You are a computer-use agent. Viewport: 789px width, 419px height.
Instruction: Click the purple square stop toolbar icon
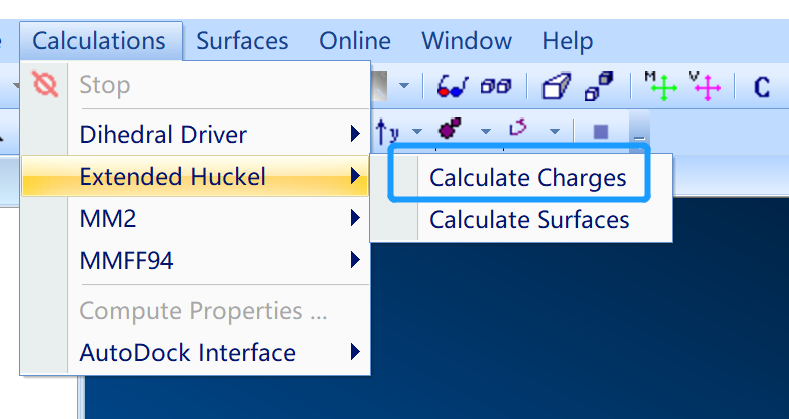click(600, 131)
